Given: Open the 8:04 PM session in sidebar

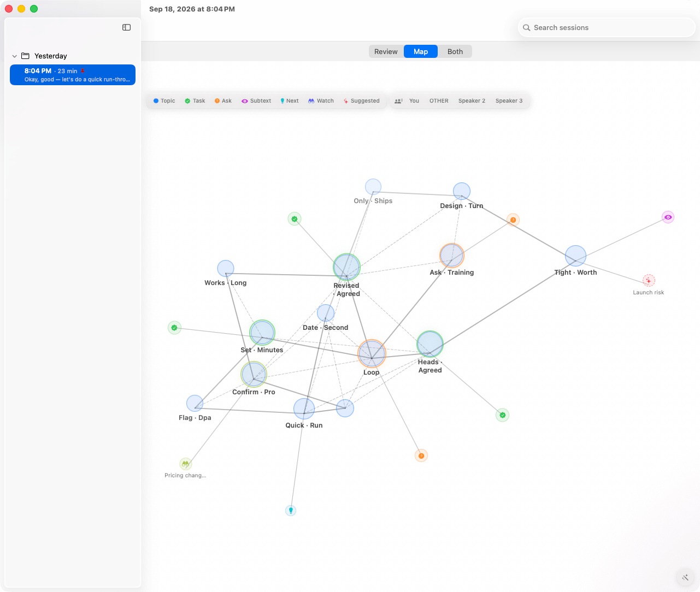Looking at the screenshot, I should coord(73,75).
